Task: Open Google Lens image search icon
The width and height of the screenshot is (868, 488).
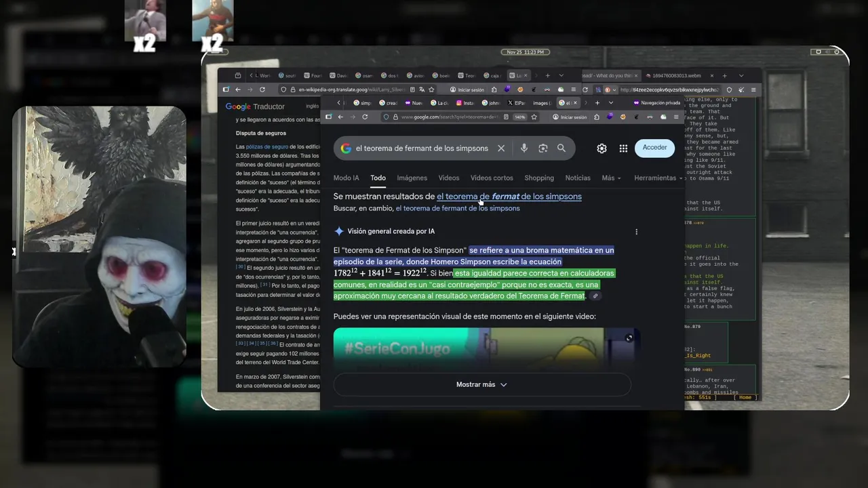Action: click(542, 148)
